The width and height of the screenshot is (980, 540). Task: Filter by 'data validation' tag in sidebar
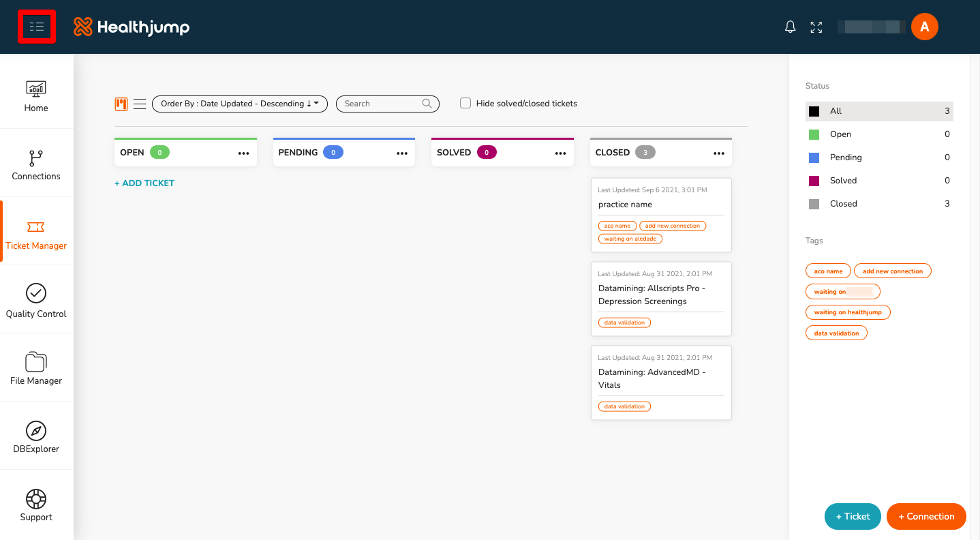(x=836, y=333)
